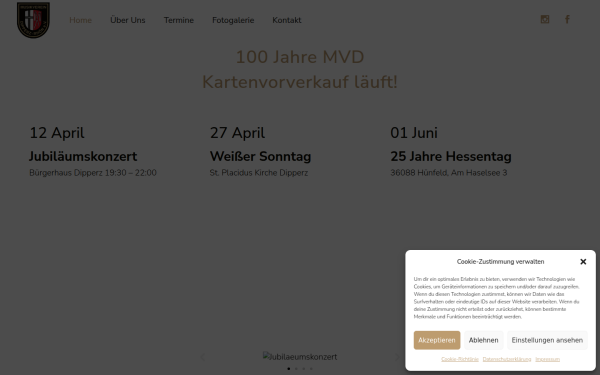The image size is (600, 375).
Task: Open the Cookie-Richtlinie link
Action: pos(460,359)
